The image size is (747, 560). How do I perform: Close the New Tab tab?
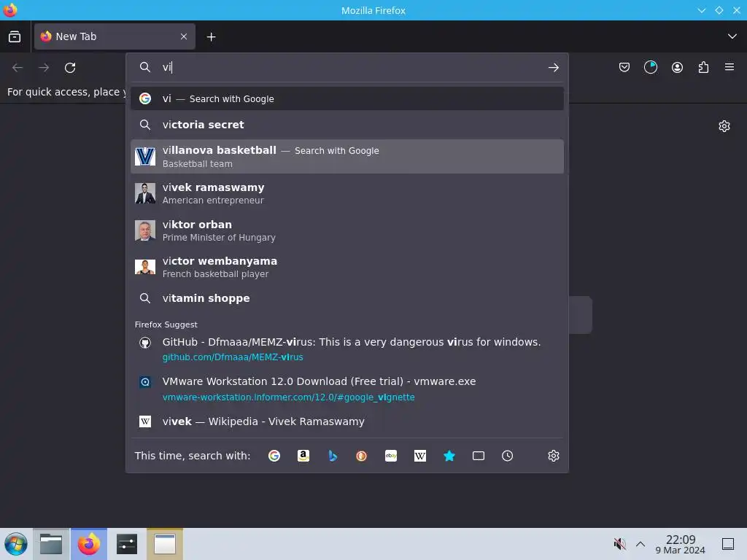[184, 36]
